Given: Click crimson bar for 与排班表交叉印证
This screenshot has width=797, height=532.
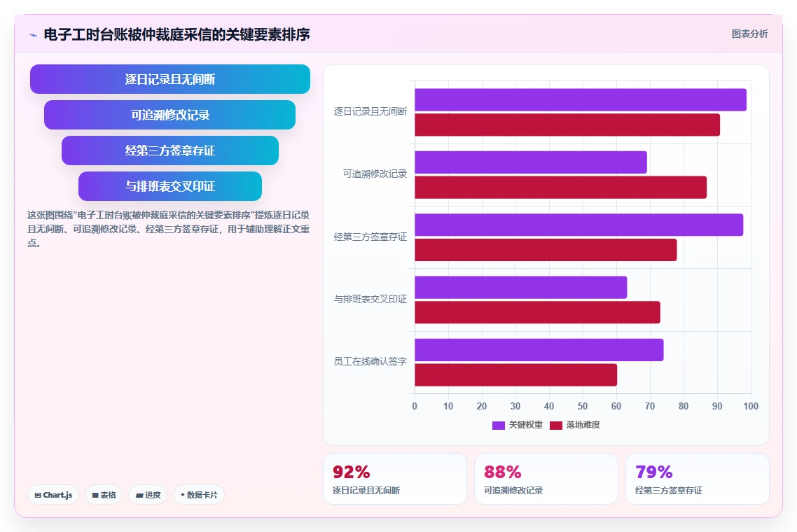Looking at the screenshot, I should [537, 312].
